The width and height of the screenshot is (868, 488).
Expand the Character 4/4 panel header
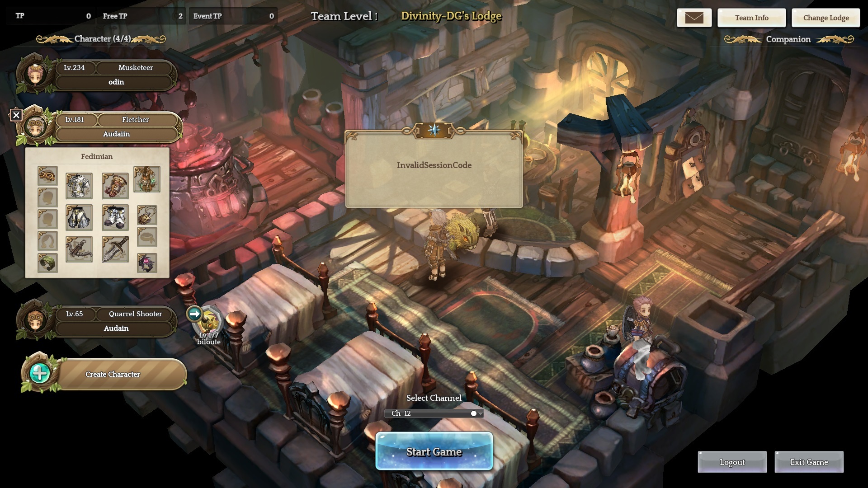(101, 39)
